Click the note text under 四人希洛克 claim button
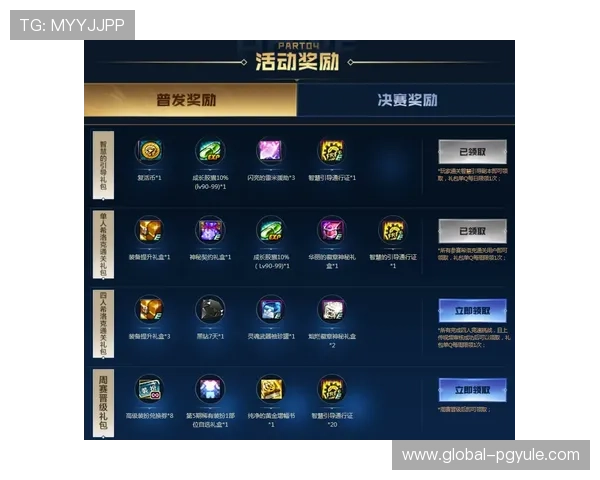 coord(474,338)
